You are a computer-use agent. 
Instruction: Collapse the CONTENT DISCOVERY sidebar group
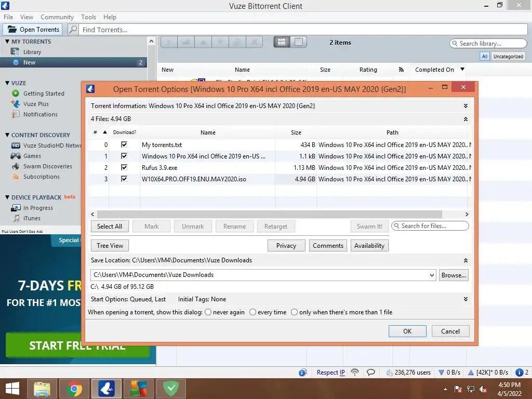tap(7, 135)
